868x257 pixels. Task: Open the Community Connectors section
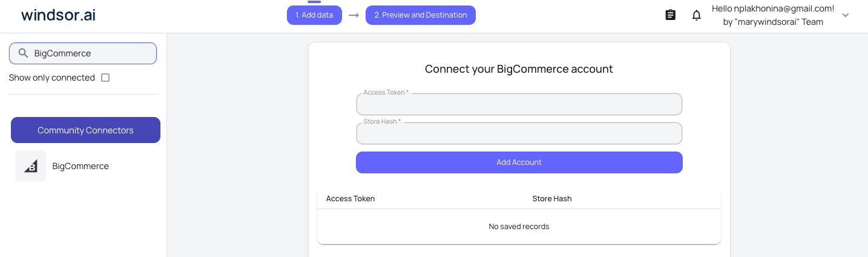pos(85,130)
